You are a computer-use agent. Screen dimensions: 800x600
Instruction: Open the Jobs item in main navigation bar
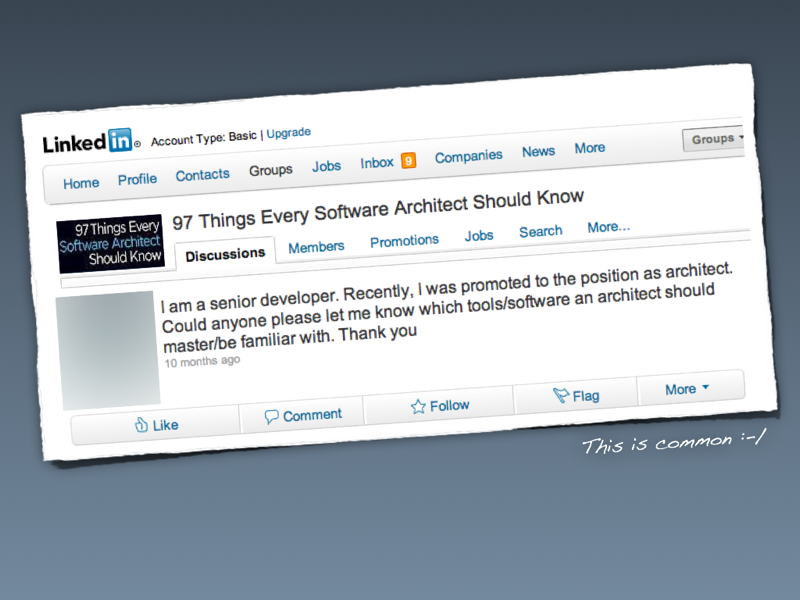(327, 166)
